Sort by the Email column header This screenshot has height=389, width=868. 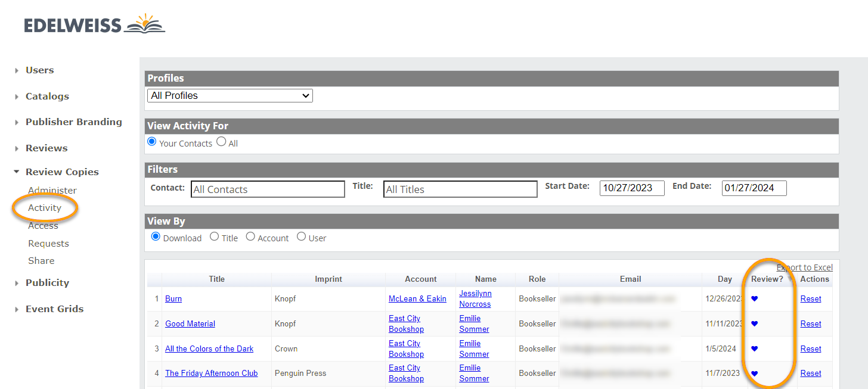631,279
